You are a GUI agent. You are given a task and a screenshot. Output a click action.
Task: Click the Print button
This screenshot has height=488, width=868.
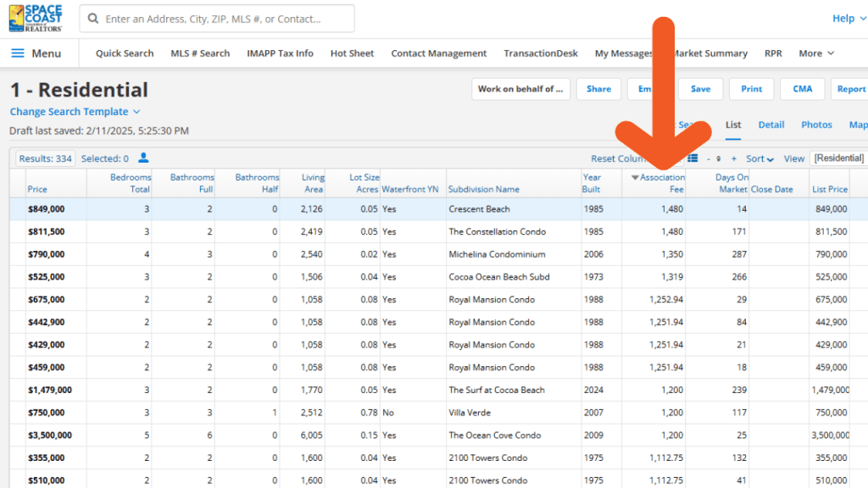pos(751,88)
